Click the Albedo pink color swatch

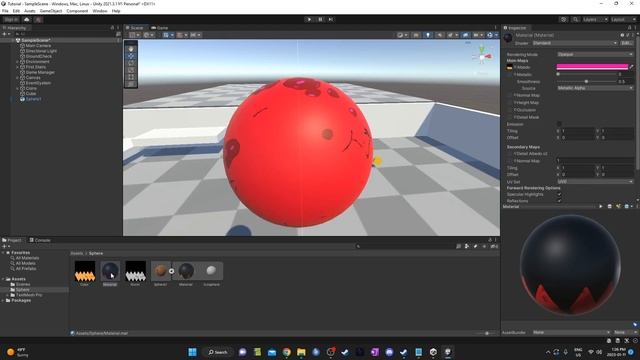592,67
